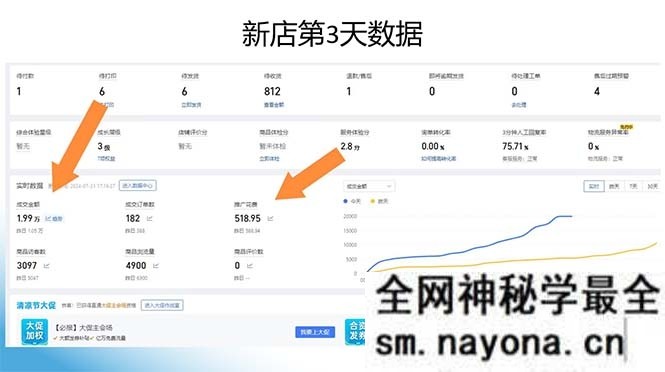The height and width of the screenshot is (372, 665).
Task: Click the 店铺评价分 label
Action: point(193,132)
